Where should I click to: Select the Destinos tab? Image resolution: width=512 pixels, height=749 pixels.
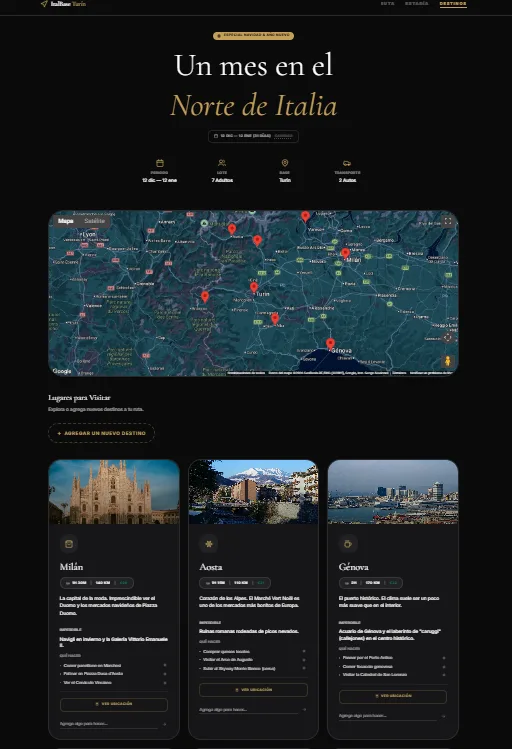(x=453, y=4)
